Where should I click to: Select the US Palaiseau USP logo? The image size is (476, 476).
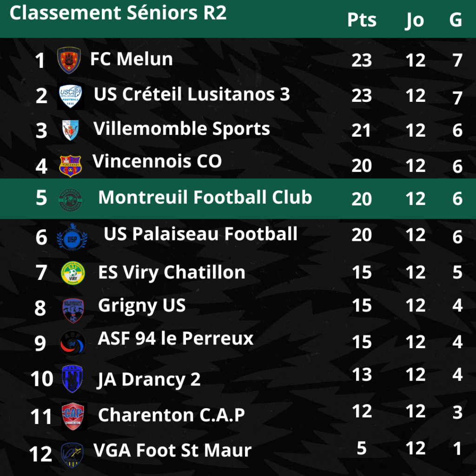point(72,237)
